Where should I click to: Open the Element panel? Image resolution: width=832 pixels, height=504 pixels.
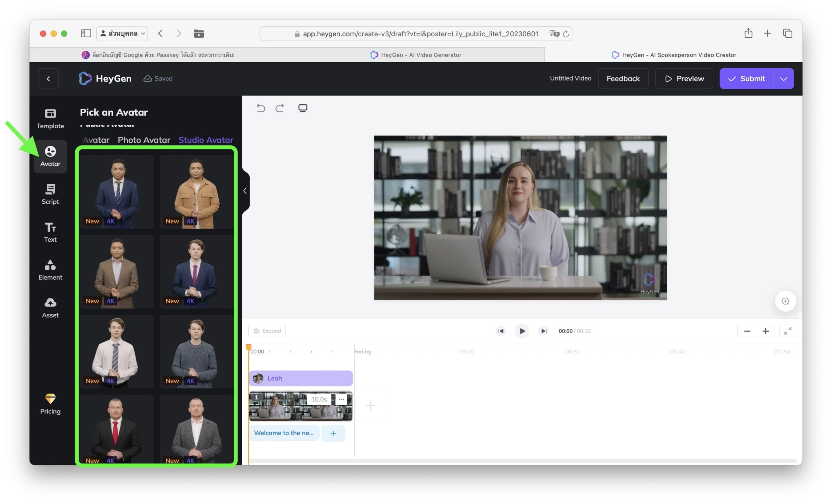point(50,270)
